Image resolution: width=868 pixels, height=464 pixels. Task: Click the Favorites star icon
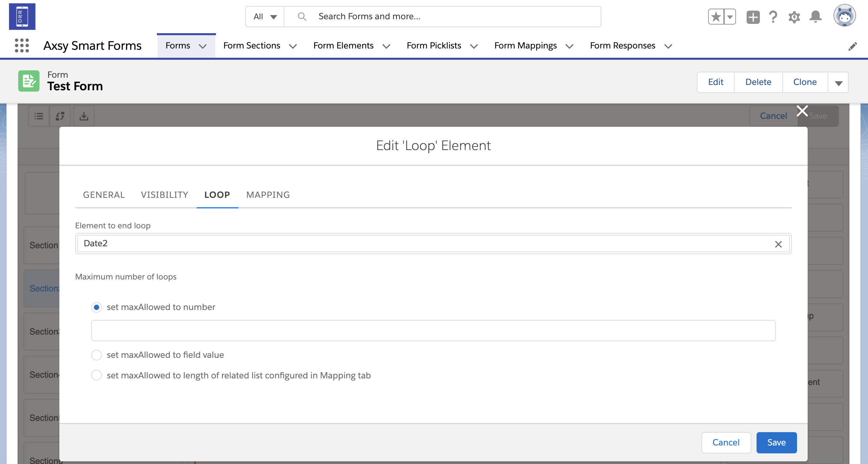click(x=716, y=17)
